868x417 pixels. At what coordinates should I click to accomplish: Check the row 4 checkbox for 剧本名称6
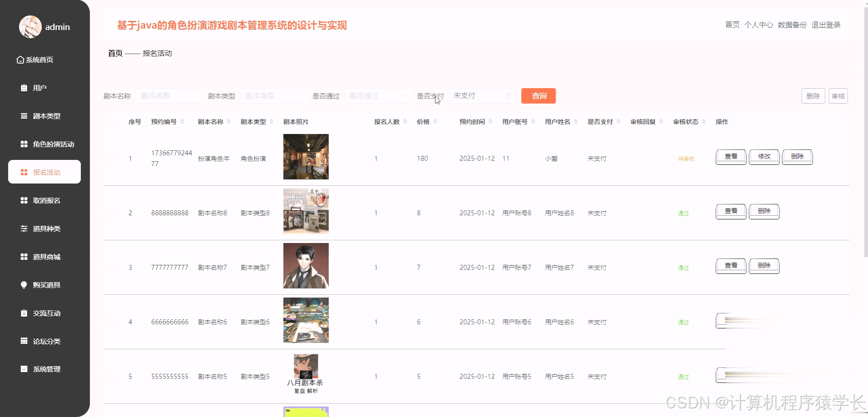[109, 322]
